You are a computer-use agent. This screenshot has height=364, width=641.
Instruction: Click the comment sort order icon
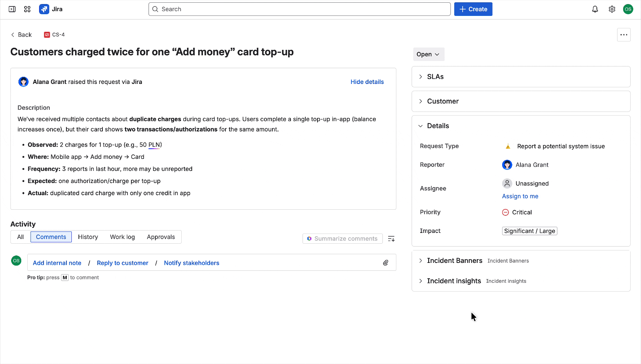tap(391, 239)
